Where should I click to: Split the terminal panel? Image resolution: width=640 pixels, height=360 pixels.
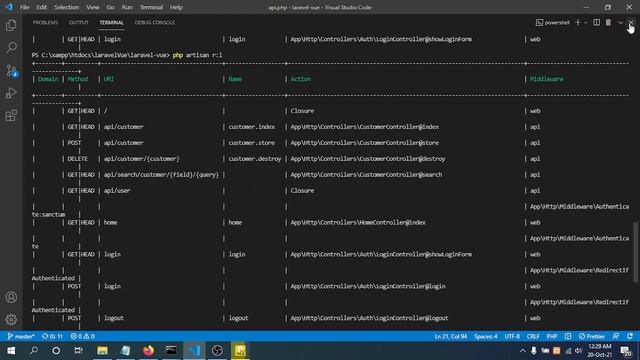point(596,22)
